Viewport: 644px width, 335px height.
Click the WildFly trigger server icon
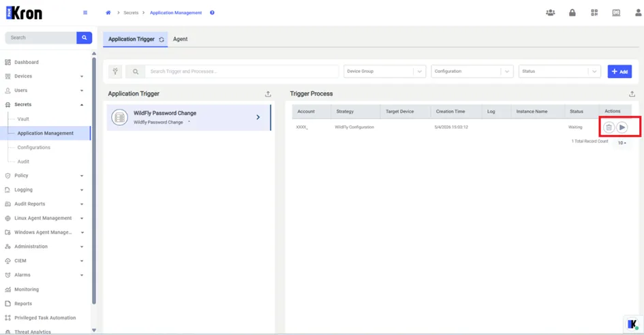tap(119, 117)
